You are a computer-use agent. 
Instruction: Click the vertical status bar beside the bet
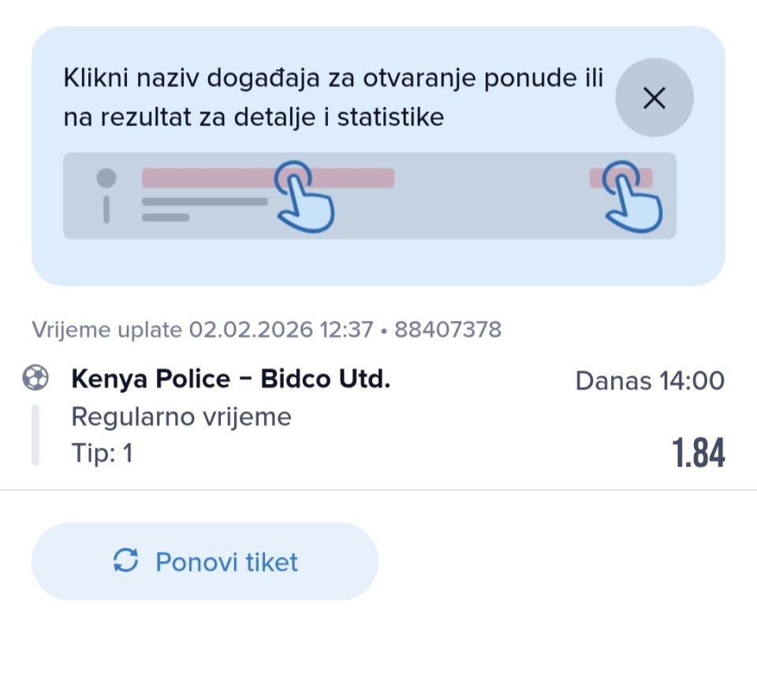tap(35, 434)
